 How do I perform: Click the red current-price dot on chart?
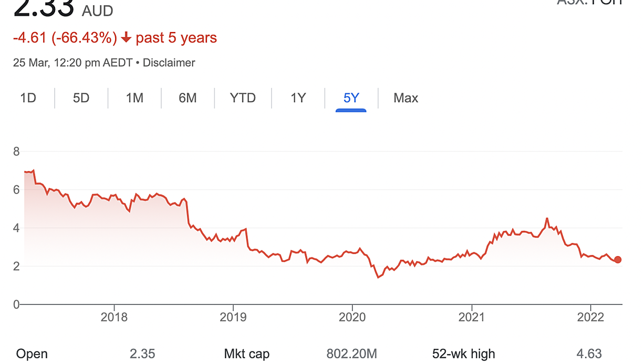coord(618,260)
